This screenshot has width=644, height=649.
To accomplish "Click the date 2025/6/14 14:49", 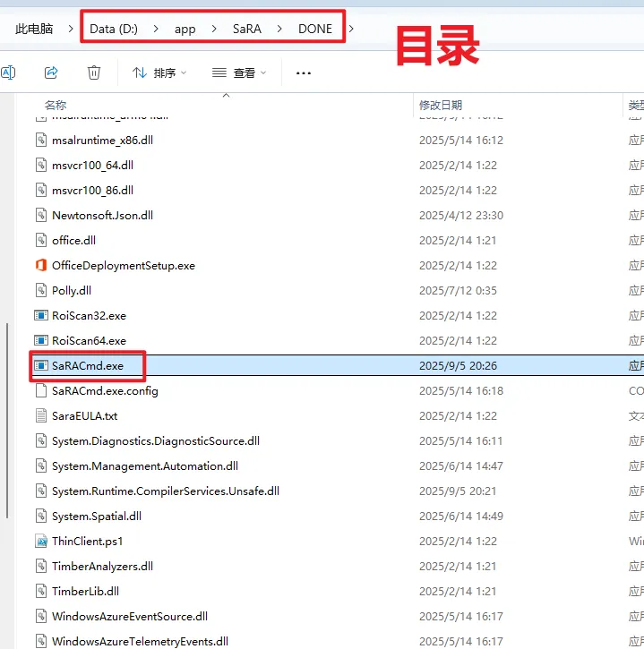I will (x=461, y=517).
